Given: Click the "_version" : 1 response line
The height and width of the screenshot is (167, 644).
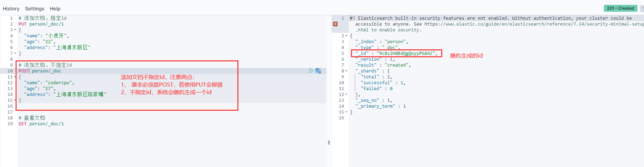Looking at the screenshot, I should click(375, 59).
